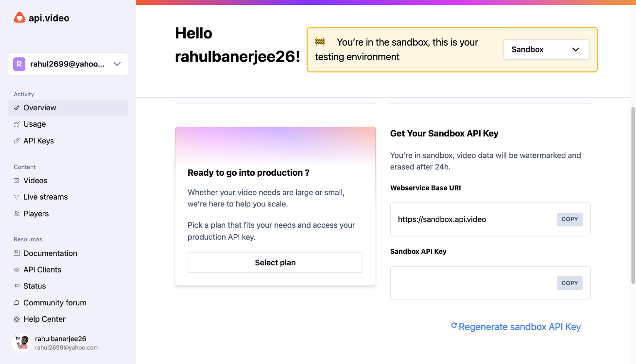Click the vertical page scrollbar
Screen dimensions: 636x364
pyautogui.click(x=633, y=196)
